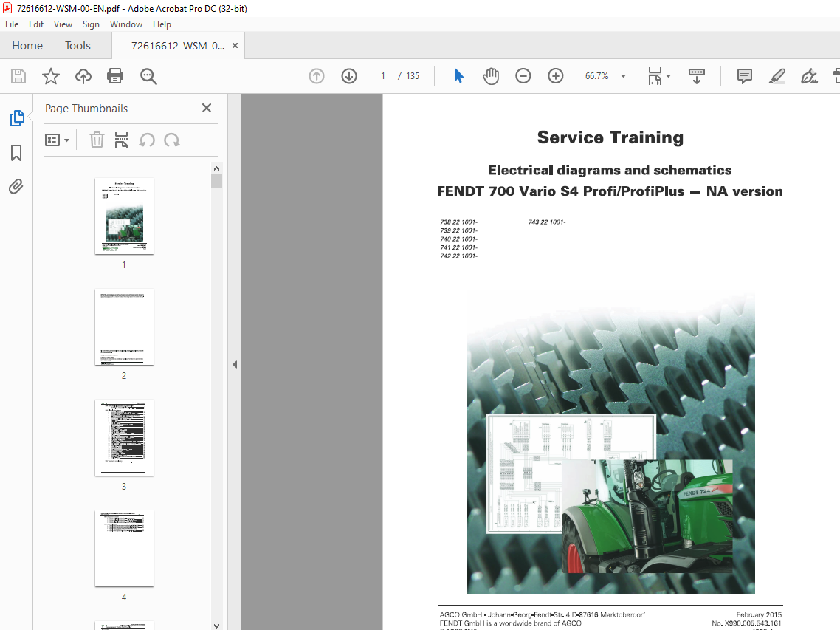Select the highlight text pen tool

coord(777,76)
